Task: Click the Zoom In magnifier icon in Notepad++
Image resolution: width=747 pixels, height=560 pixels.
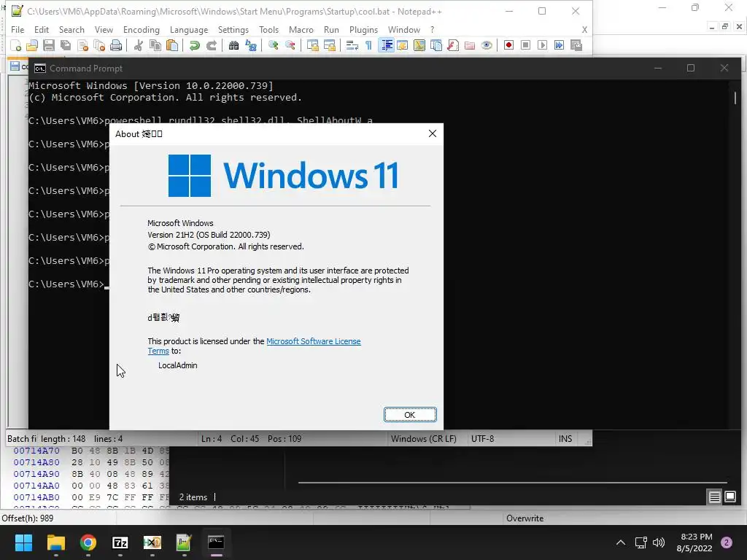Action: point(273,45)
